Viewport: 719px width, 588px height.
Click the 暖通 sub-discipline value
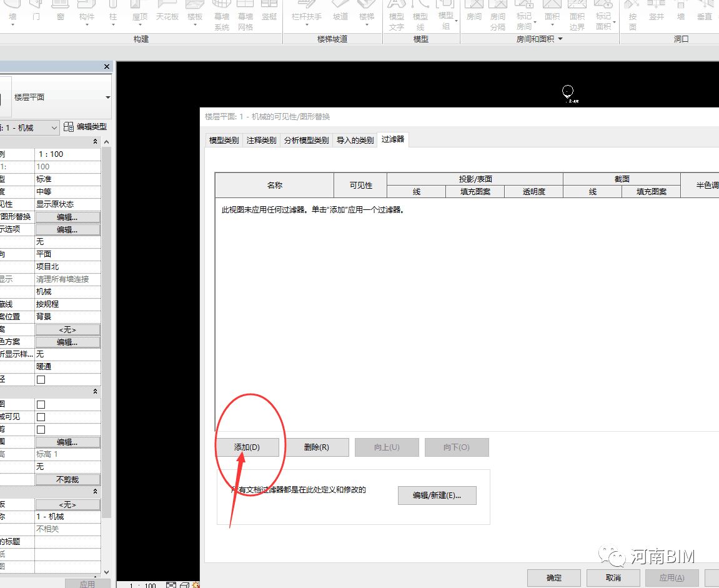[x=68, y=366]
